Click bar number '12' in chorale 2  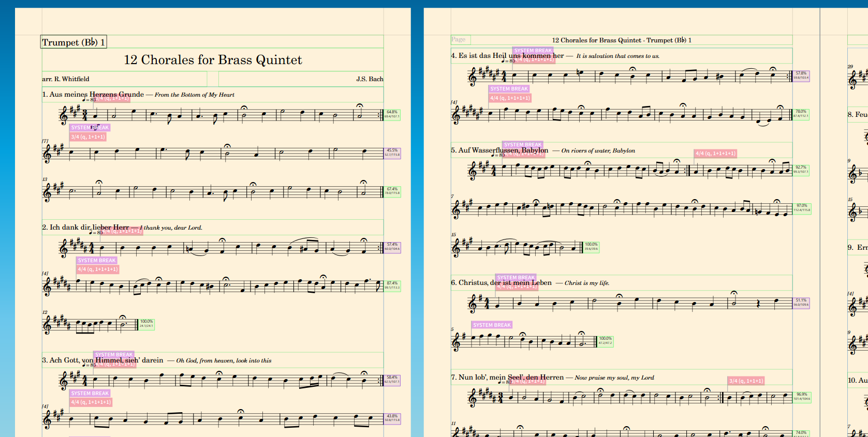(45, 312)
